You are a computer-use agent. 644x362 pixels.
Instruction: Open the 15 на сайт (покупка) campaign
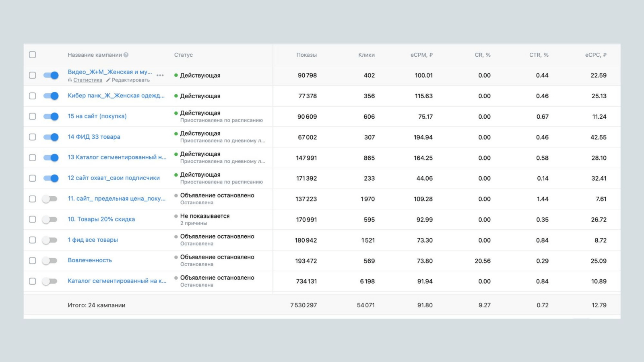pyautogui.click(x=97, y=116)
